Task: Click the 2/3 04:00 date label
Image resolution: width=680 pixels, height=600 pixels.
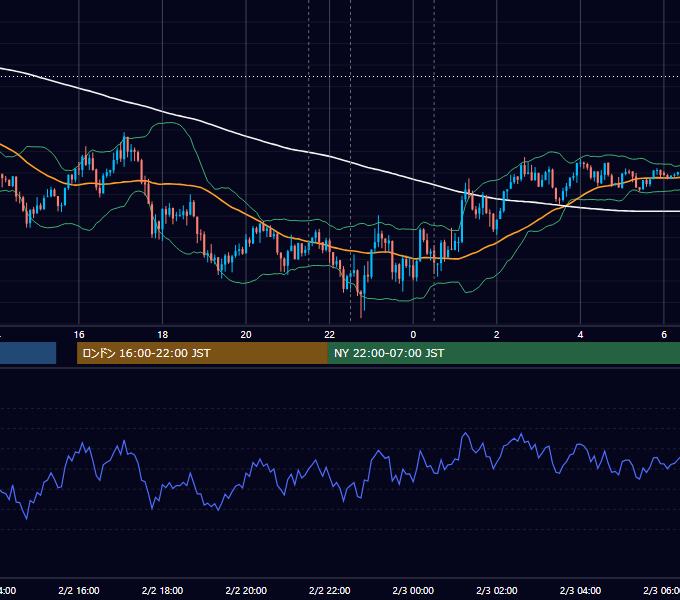Action: point(580,590)
